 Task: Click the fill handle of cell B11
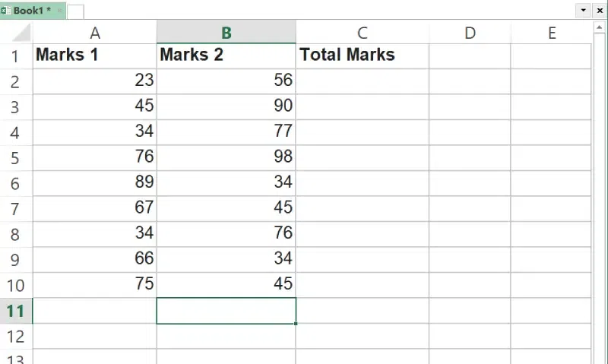tap(296, 324)
